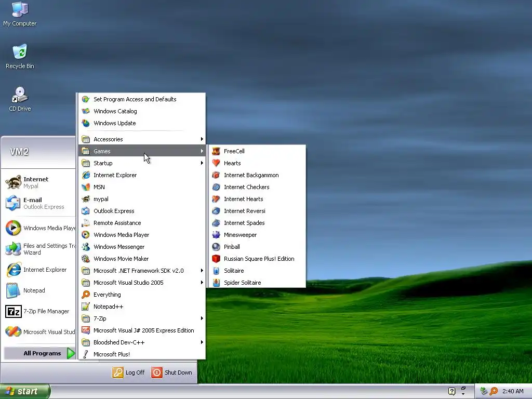Screen dimensions: 532x399
Task: Expand Microsoft .NET Framework SDK v2.0
Action: (x=142, y=271)
